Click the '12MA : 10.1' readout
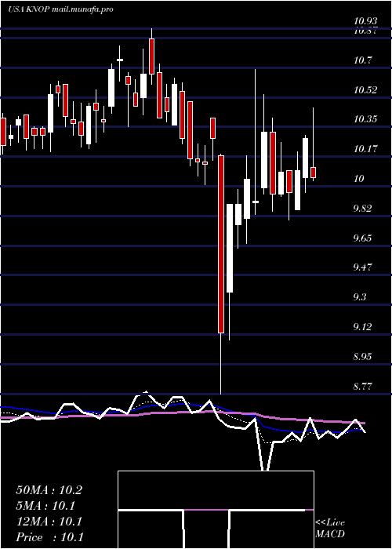 tap(49, 522)
